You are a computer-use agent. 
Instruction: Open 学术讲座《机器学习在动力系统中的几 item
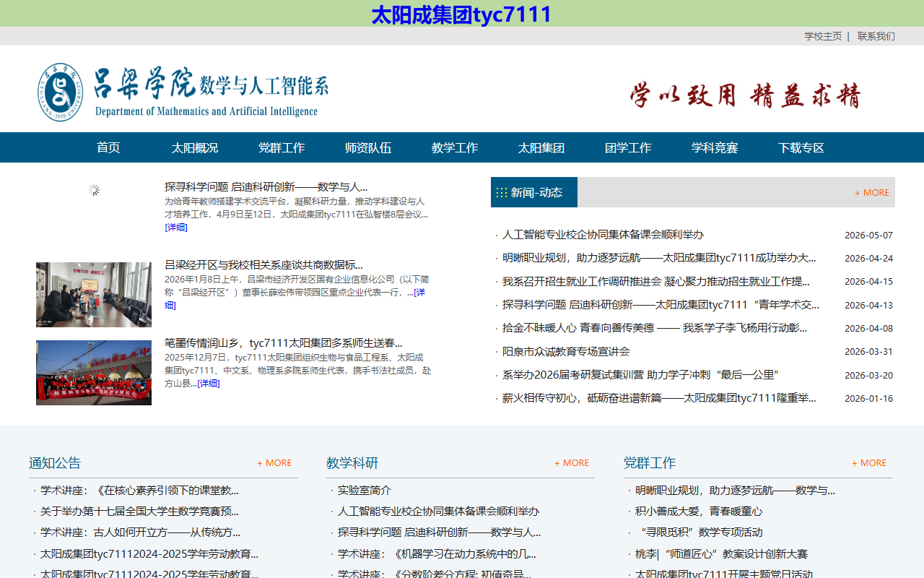pos(437,554)
